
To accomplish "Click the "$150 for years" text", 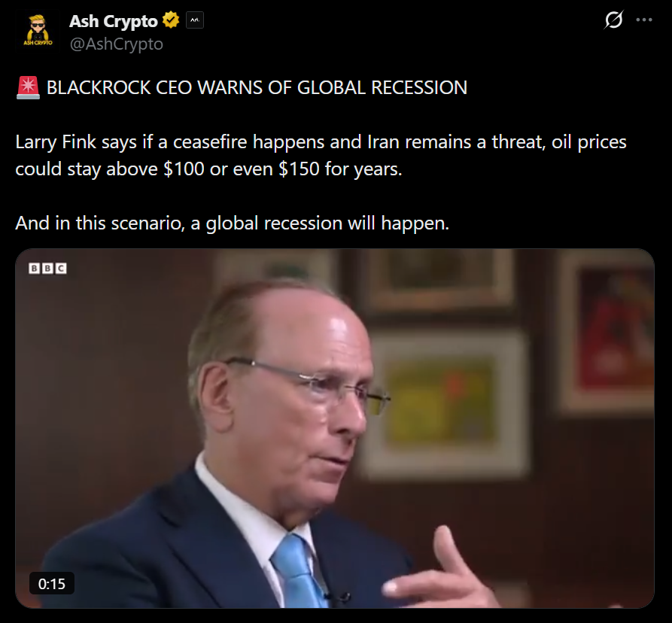I will [340, 169].
